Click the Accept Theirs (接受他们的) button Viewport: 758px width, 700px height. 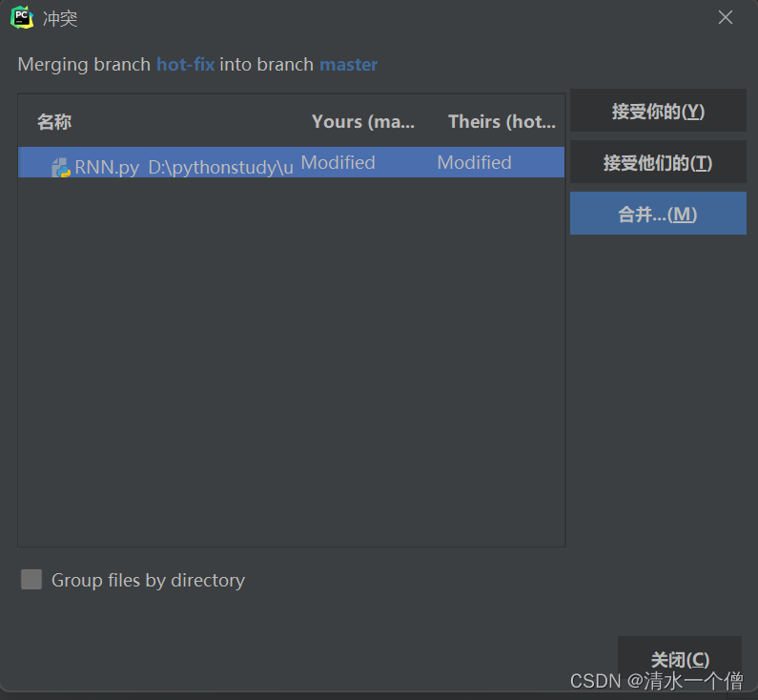click(x=658, y=162)
